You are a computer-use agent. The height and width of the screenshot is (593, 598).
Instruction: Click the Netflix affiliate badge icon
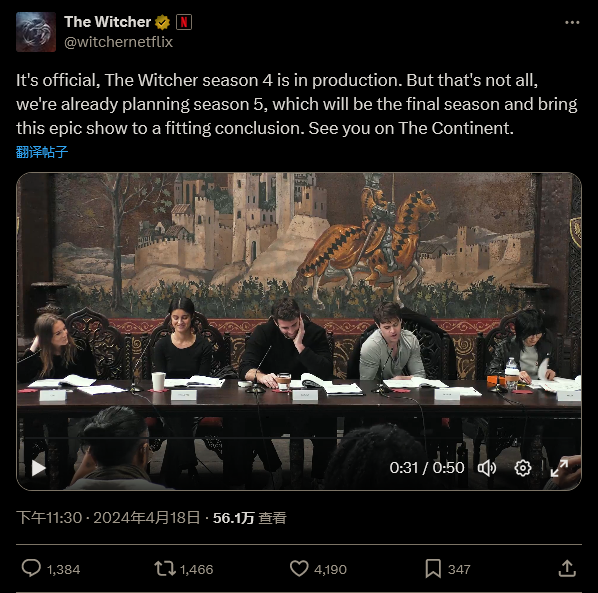[184, 22]
